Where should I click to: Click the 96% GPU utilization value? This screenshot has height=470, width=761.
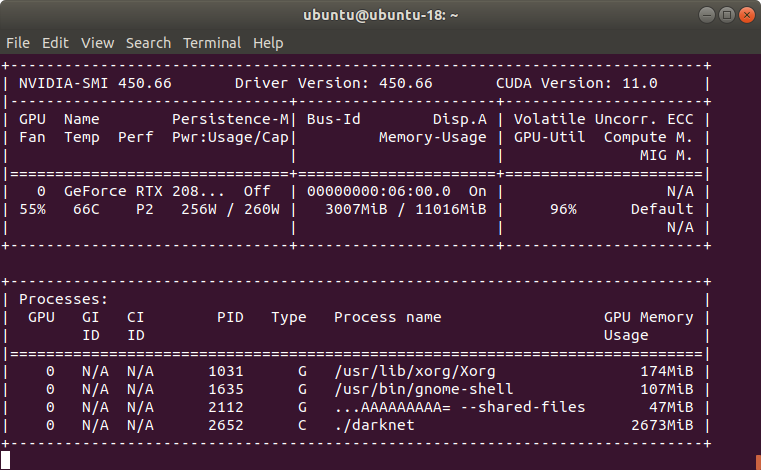tap(563, 209)
